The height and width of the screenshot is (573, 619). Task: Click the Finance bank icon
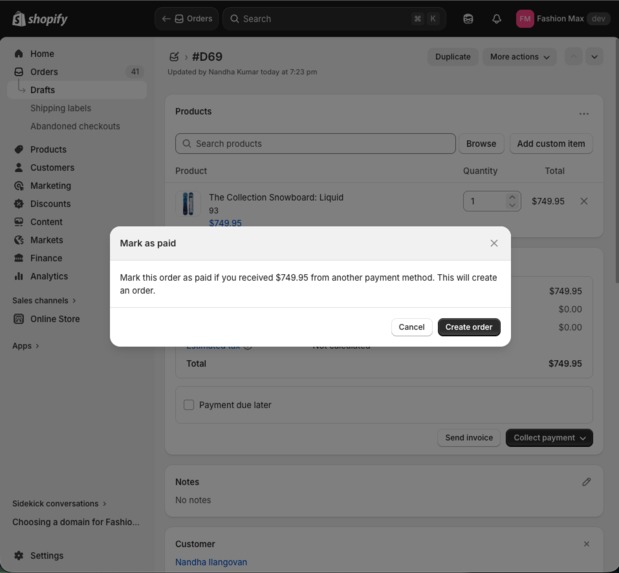(x=19, y=258)
